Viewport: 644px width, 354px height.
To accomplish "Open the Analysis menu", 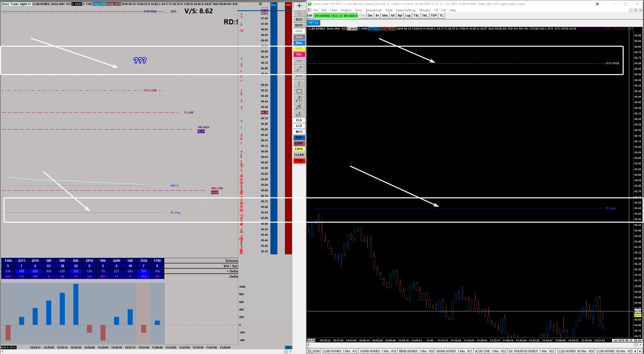I will 346,10.
